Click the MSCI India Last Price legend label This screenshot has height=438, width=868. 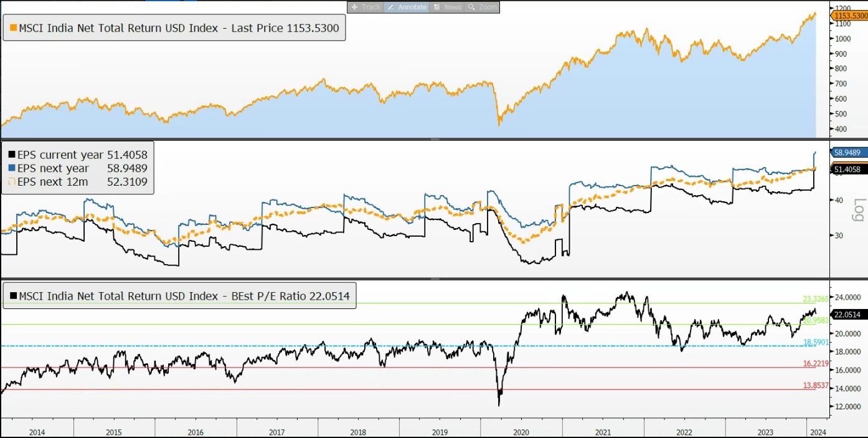point(179,27)
